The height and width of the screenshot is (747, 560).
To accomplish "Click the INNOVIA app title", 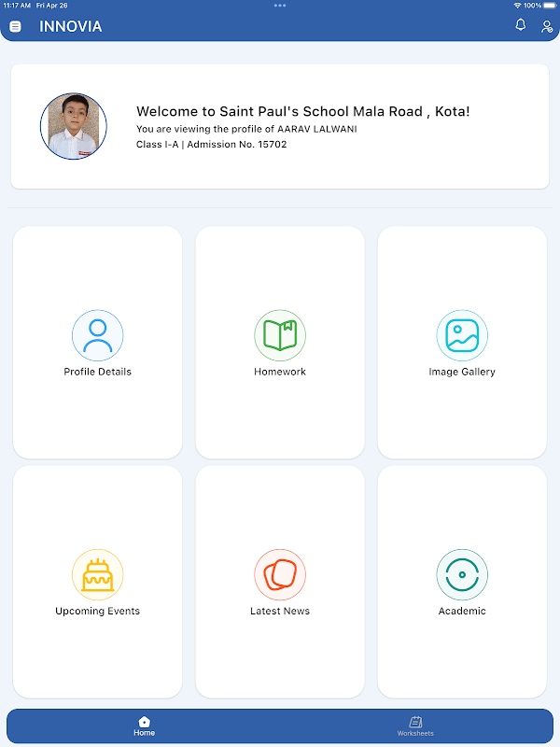I will (71, 26).
